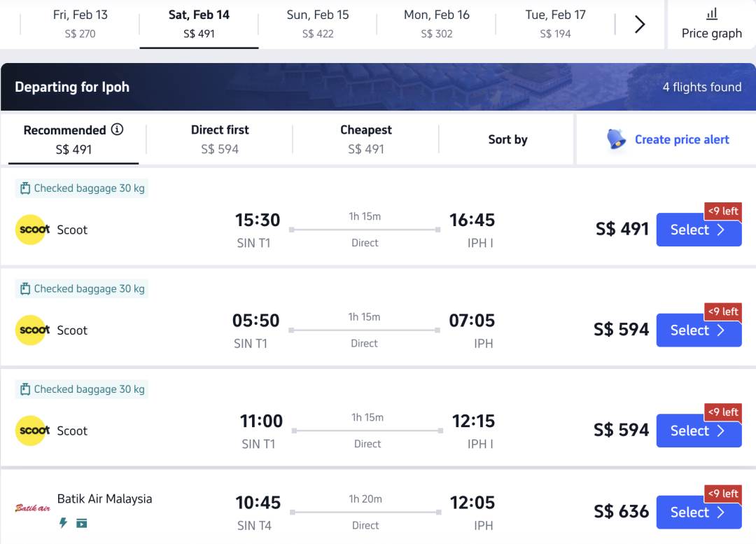Switch to the Direct first tab
The height and width of the screenshot is (544, 756).
pos(220,139)
